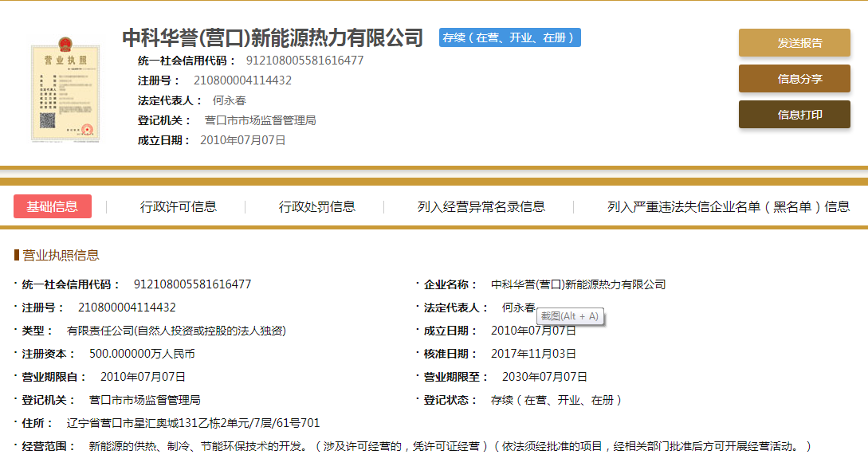868x474 pixels.
Task: Click the 注册号 value in license info
Action: tap(127, 308)
